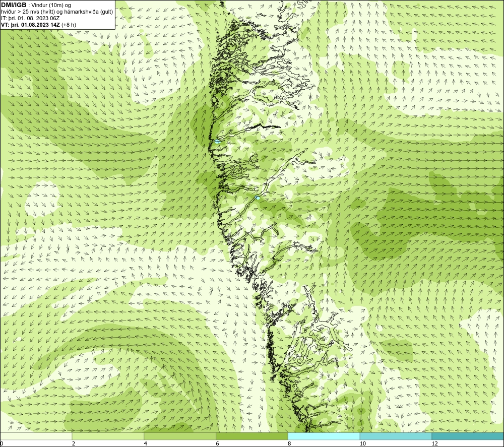This screenshot has height=447, width=504.
Task: Click the 0–2 m/s palest legend color
Action: (x=36, y=436)
